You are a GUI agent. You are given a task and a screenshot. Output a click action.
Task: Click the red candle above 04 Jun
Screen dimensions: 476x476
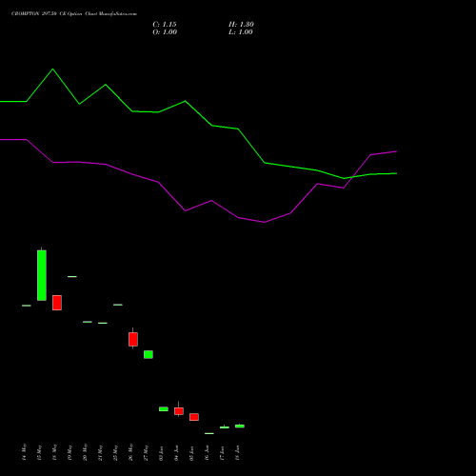click(179, 411)
